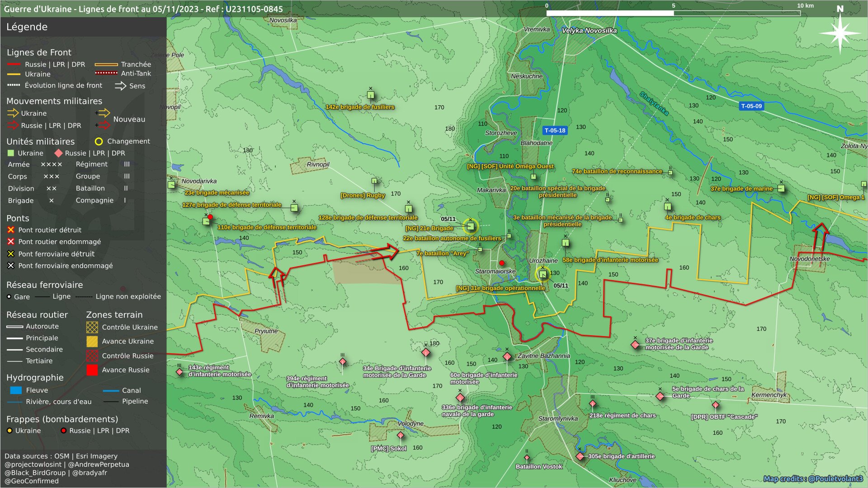Click the 37e brigade motorisée de la Garde diamond
The width and height of the screenshot is (868, 488).
tap(635, 345)
